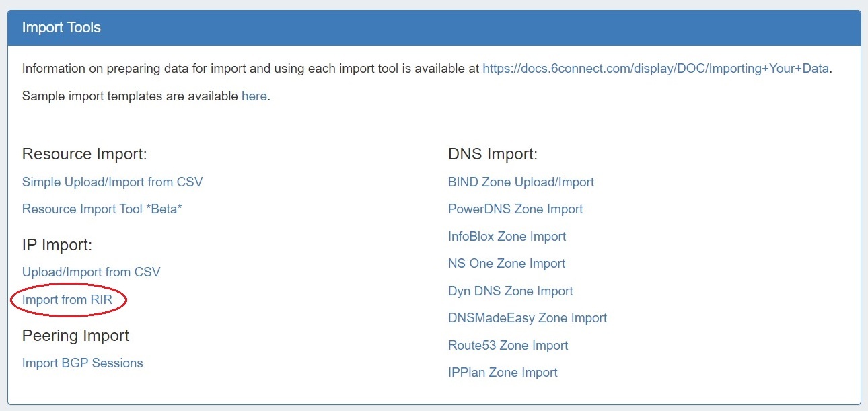Viewport: 868px width, 411px height.
Task: Launch the Resource Import Tool *Beta*
Action: tap(102, 209)
